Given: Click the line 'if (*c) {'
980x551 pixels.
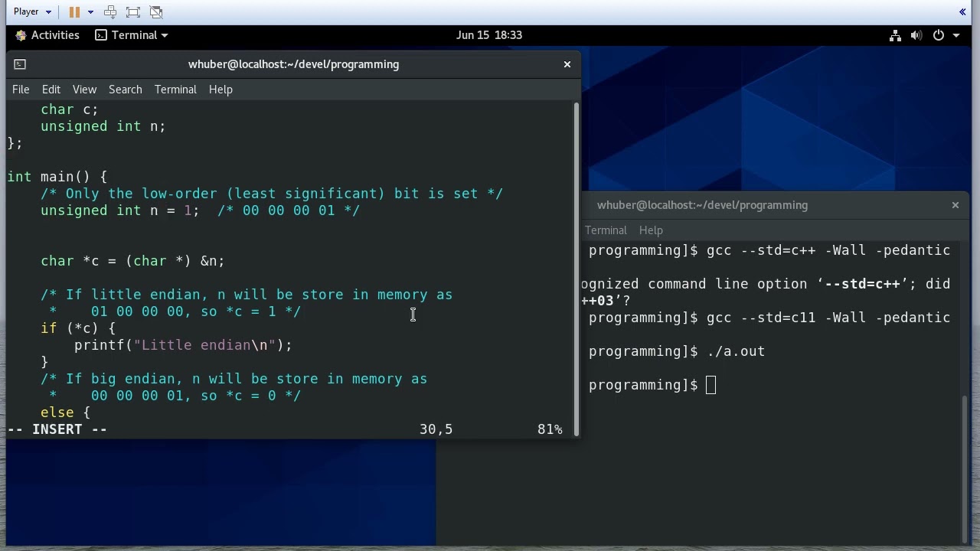Looking at the screenshot, I should pyautogui.click(x=78, y=328).
